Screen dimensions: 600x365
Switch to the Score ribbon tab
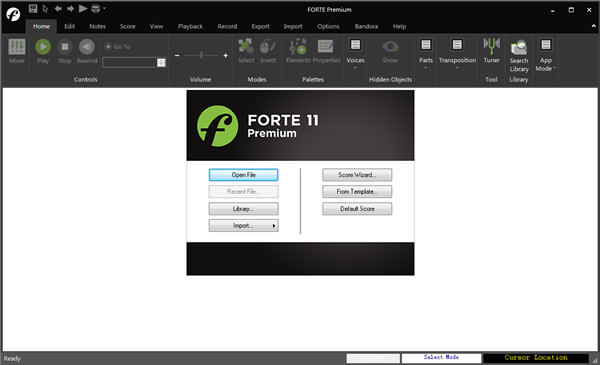[x=128, y=26]
